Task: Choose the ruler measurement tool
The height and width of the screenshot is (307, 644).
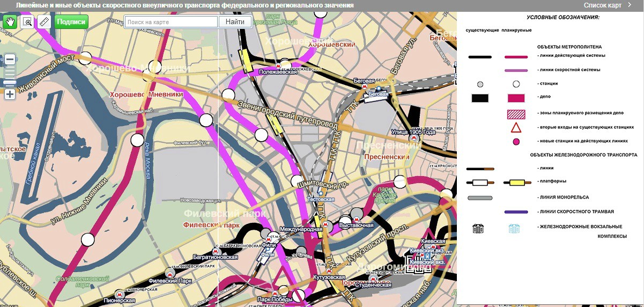Action: pos(44,22)
